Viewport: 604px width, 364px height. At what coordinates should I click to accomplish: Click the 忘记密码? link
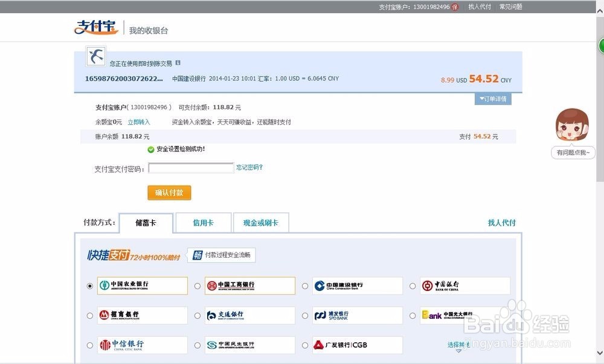tap(249, 167)
